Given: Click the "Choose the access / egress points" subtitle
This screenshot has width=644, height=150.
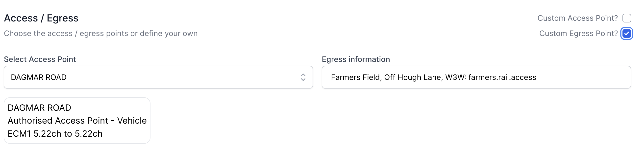Looking at the screenshot, I should tap(100, 33).
